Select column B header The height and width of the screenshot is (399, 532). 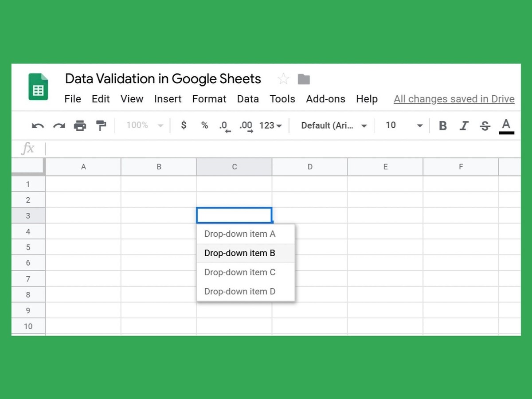159,167
